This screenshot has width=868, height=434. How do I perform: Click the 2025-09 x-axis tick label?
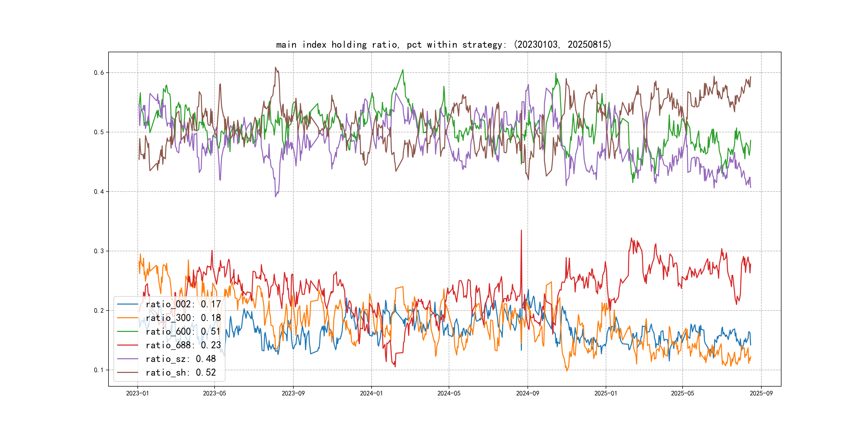coord(761,393)
